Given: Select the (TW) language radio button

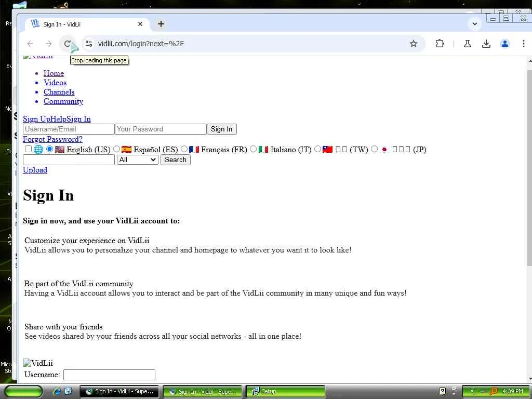Looking at the screenshot, I should click(x=317, y=149).
